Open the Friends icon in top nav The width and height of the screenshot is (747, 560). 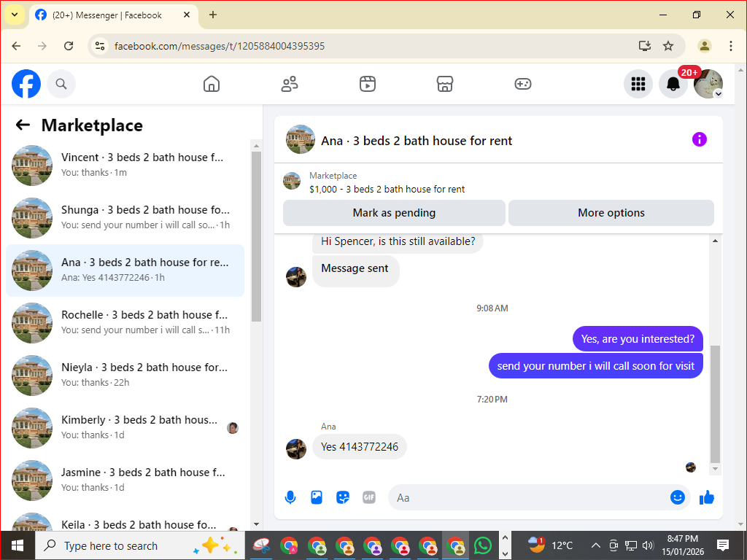(x=290, y=84)
